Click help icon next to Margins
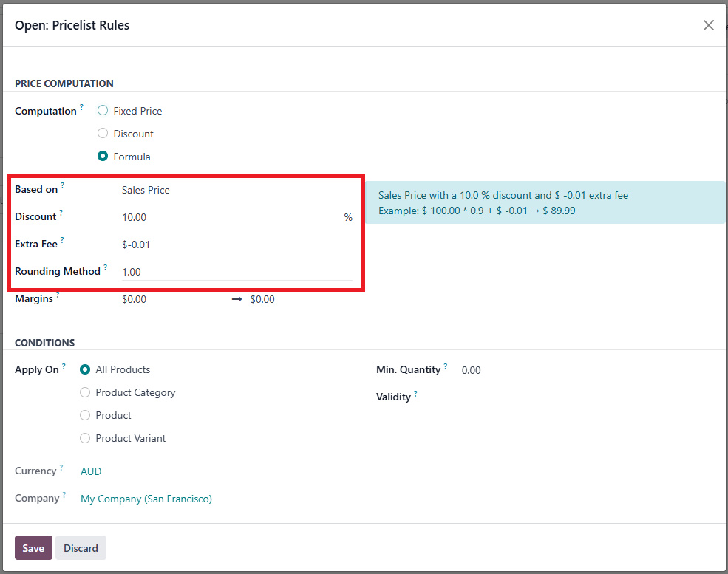 tap(58, 295)
